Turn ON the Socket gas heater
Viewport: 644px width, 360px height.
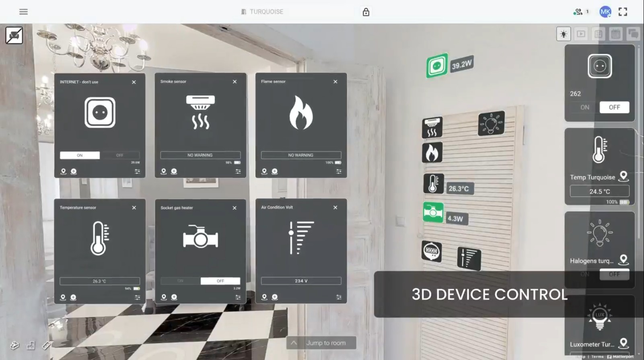click(180, 281)
